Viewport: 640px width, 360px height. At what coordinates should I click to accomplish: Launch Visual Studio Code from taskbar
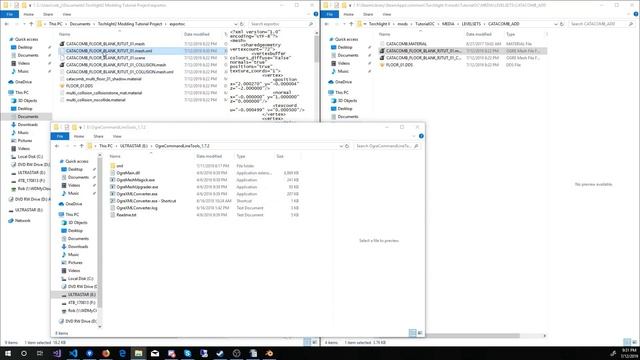click(x=73, y=353)
